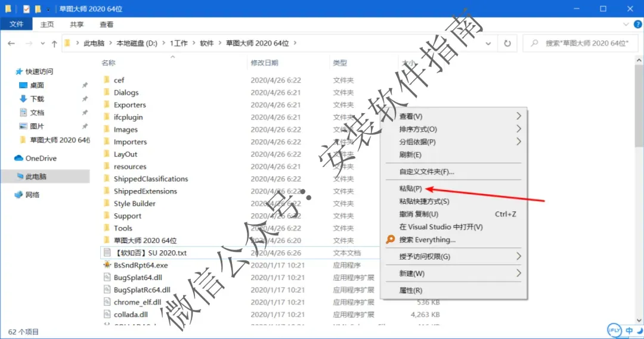Open the address bar history dropdown
Image resolution: width=644 pixels, height=339 pixels.
pyautogui.click(x=488, y=43)
